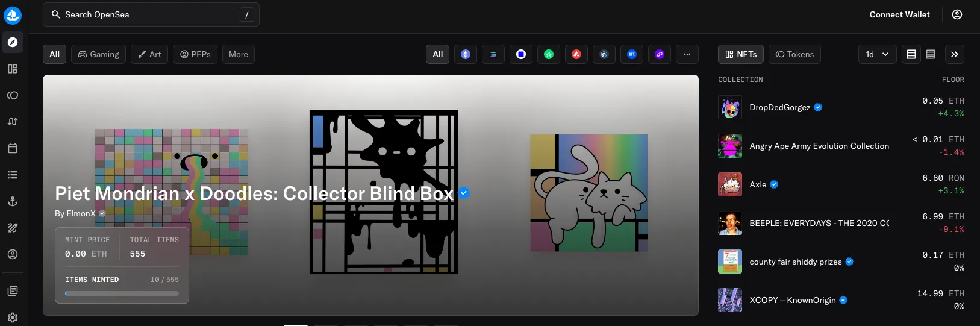Open the Discover compass icon in sidebar
980x326 pixels.
13,42
